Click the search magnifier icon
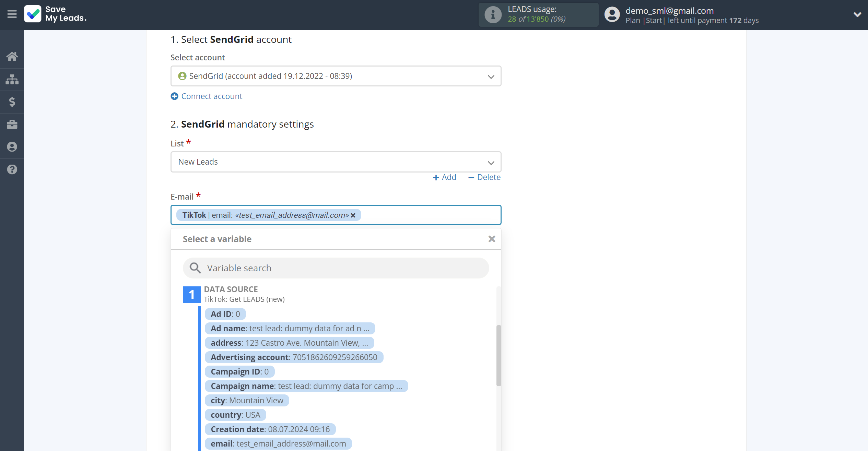This screenshot has height=451, width=868. click(x=195, y=268)
